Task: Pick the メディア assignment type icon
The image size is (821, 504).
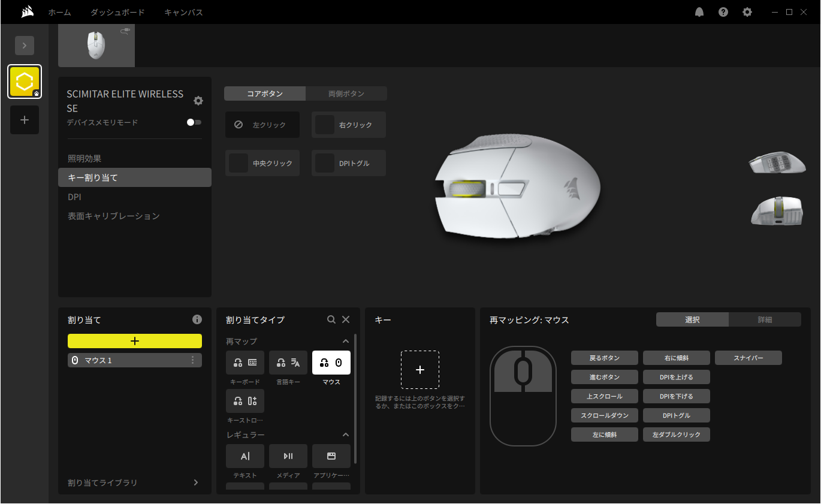Action: click(288, 456)
